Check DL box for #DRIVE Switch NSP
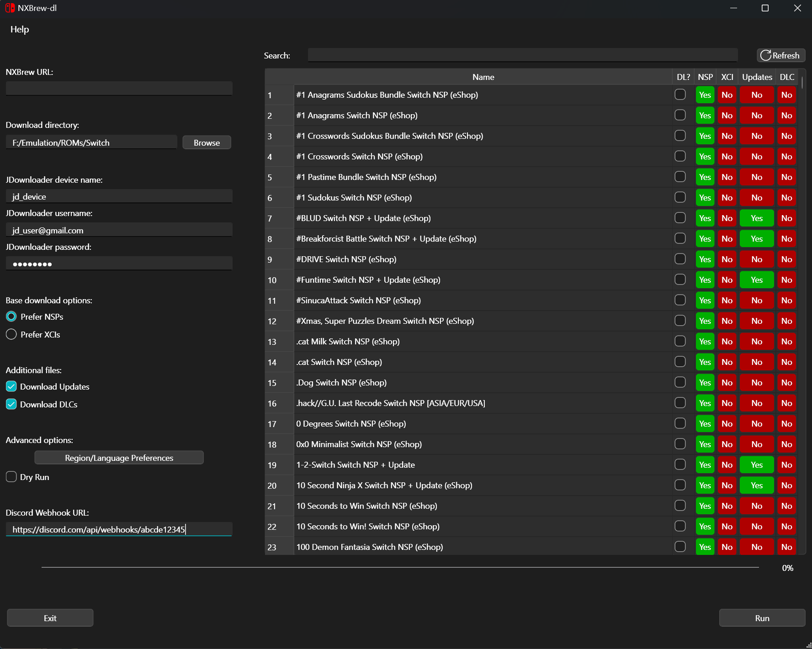The width and height of the screenshot is (812, 649). click(x=680, y=259)
